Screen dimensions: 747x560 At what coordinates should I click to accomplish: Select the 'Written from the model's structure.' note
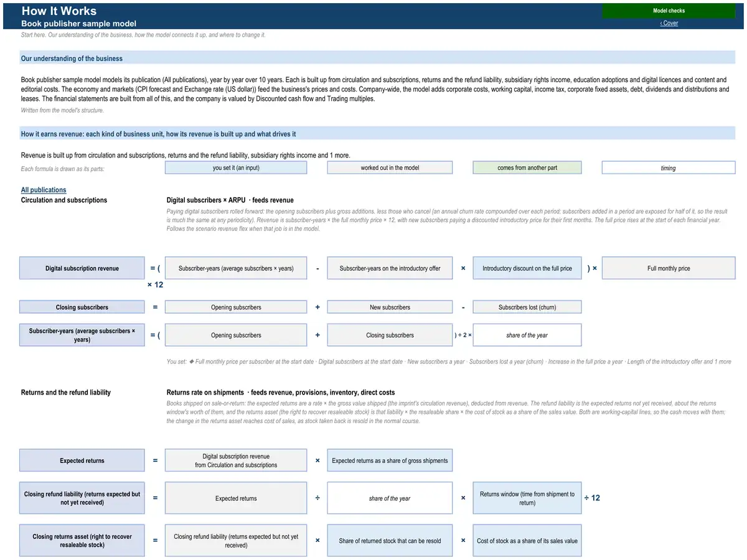(62, 110)
